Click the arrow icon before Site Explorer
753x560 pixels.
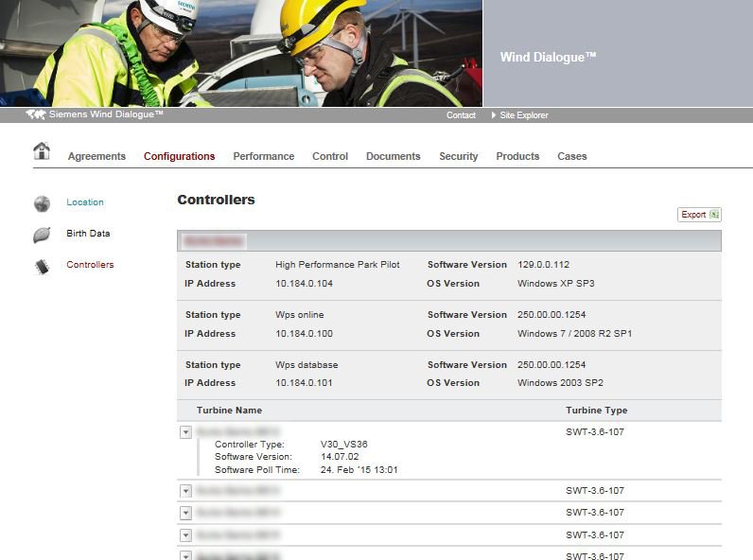[x=494, y=115]
